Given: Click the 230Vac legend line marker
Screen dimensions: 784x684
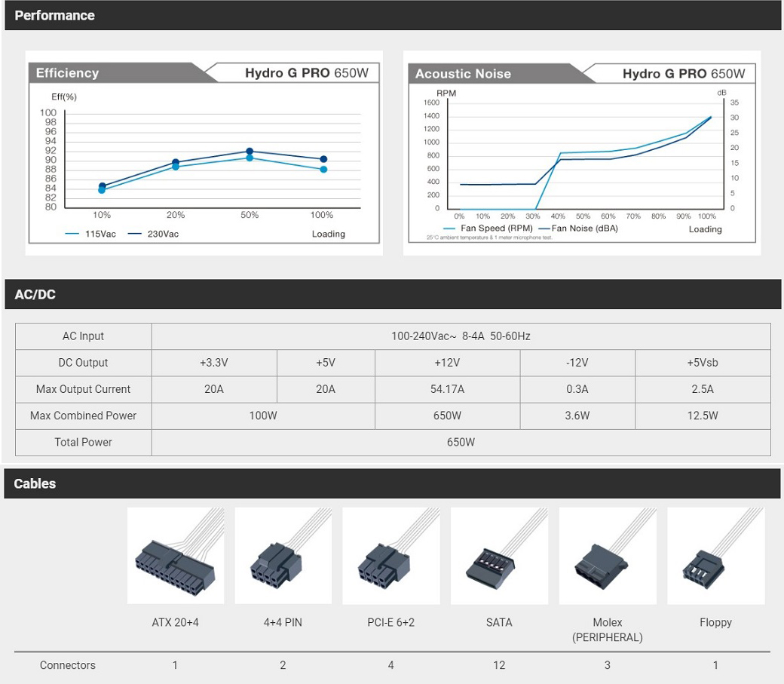Looking at the screenshot, I should pos(134,234).
